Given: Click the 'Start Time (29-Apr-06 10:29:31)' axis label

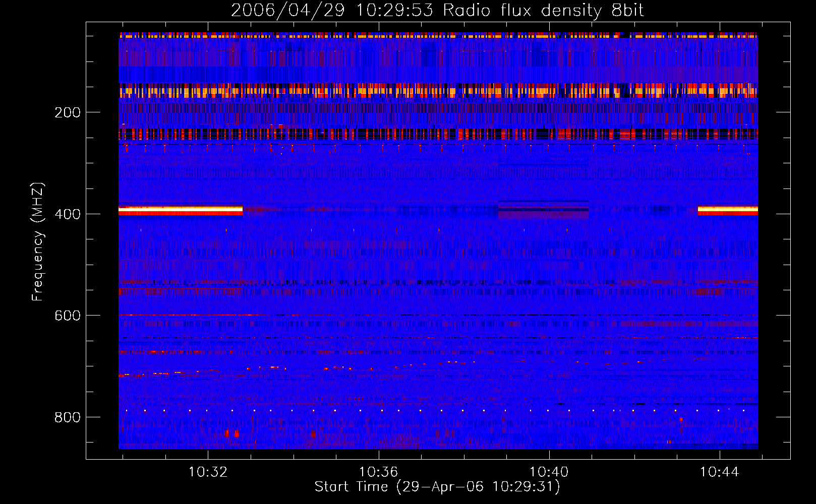Looking at the screenshot, I should pos(437,487).
